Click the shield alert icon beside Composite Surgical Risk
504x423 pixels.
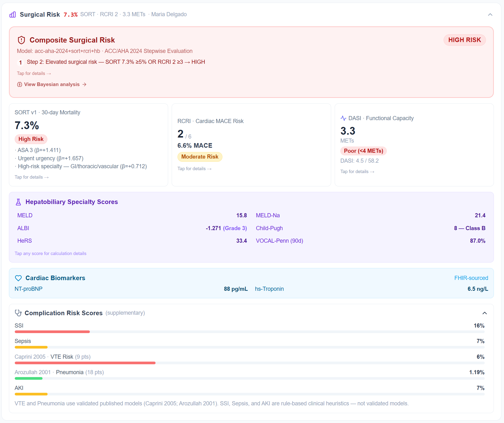pyautogui.click(x=21, y=40)
